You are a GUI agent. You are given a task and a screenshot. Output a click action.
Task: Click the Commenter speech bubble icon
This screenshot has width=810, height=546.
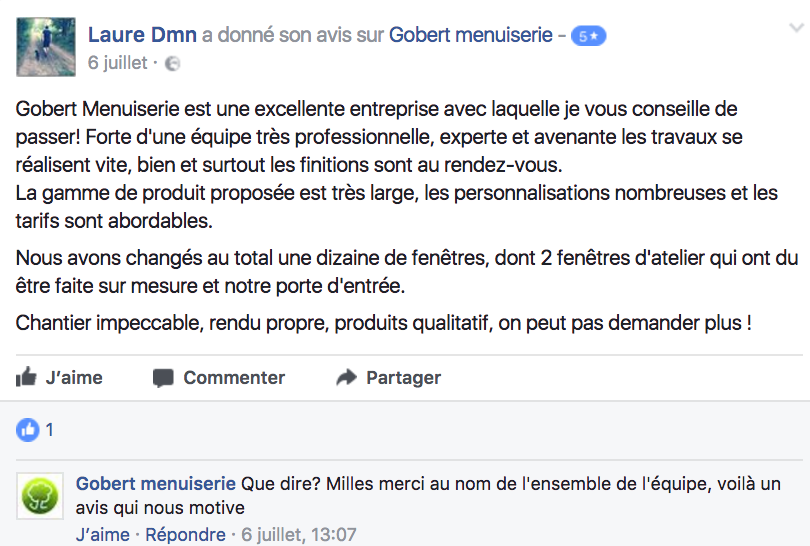point(163,378)
